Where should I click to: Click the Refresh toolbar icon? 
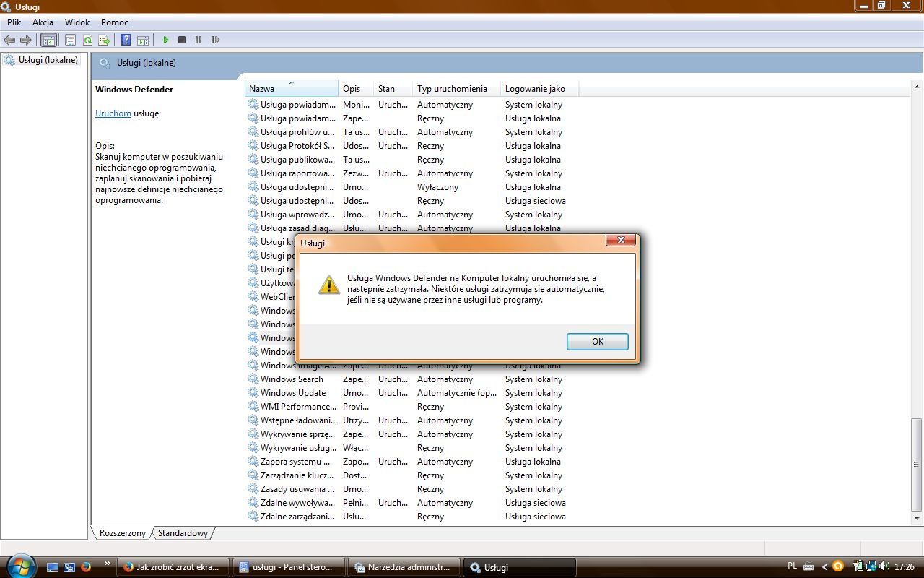tap(87, 40)
